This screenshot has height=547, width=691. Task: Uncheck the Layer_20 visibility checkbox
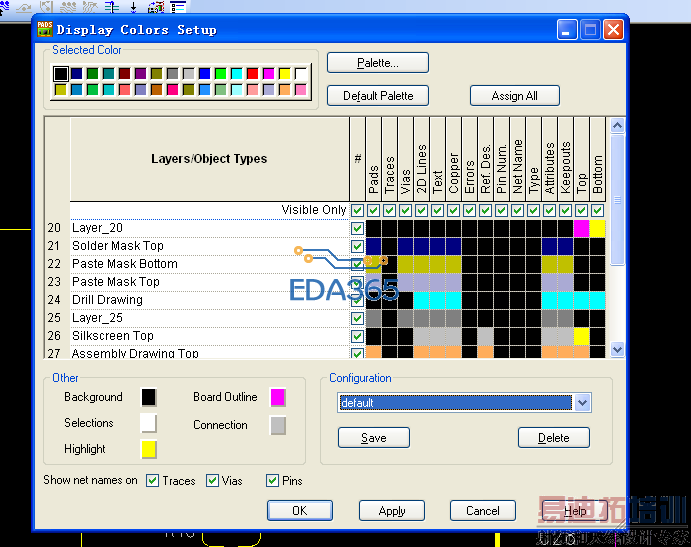point(357,228)
